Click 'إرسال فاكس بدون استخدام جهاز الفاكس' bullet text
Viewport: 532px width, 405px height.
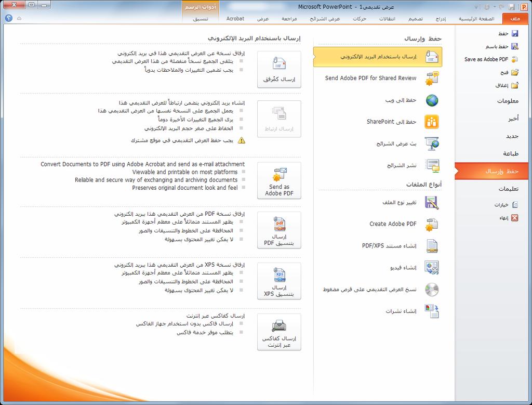point(184,324)
